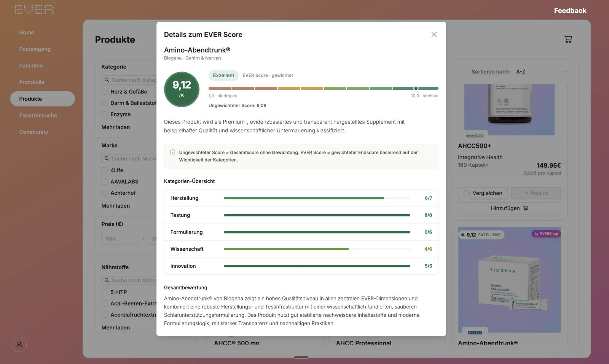
Task: Open Posteingang in sidebar
Action: coord(35,49)
